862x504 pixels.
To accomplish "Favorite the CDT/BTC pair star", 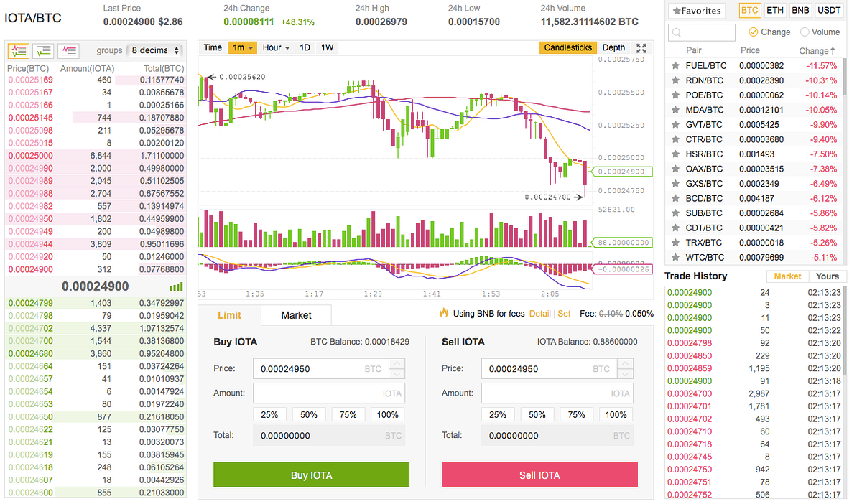I will click(x=675, y=228).
